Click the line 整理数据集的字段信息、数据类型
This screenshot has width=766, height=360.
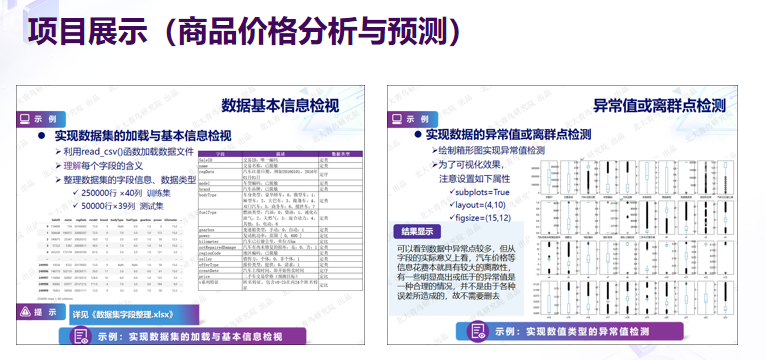[x=129, y=179]
